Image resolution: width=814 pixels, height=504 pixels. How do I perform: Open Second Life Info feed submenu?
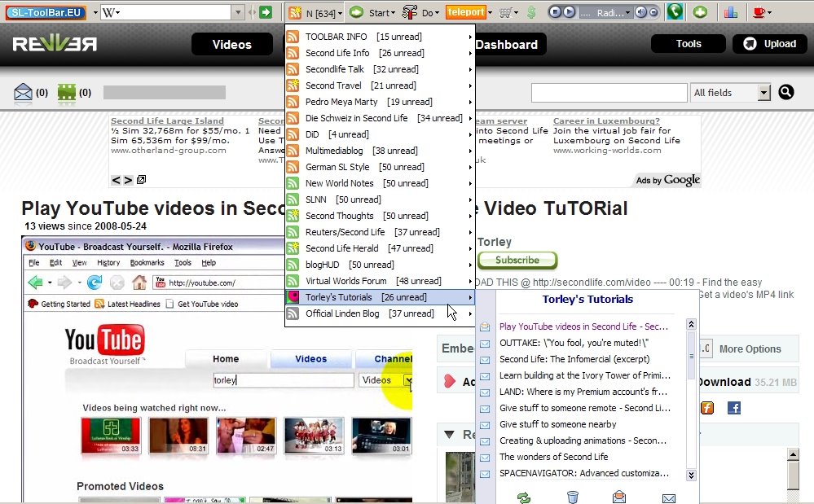[x=380, y=53]
